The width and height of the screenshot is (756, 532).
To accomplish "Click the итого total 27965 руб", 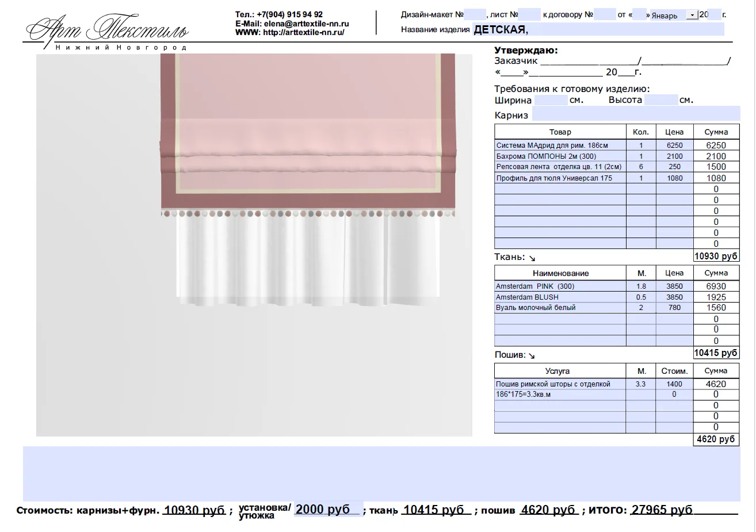I will 662,510.
